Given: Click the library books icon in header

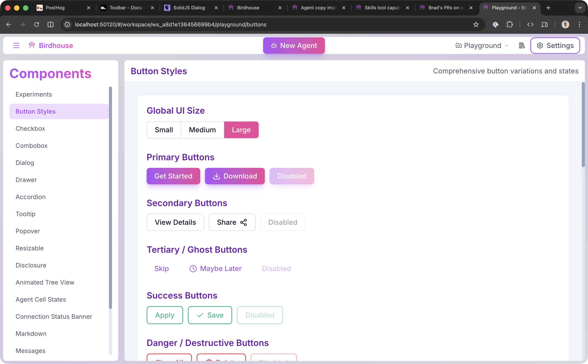Looking at the screenshot, I should tap(522, 45).
